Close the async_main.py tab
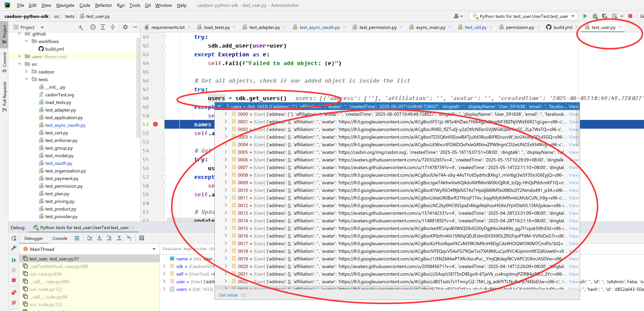The height and width of the screenshot is (311, 644). pos(450,27)
